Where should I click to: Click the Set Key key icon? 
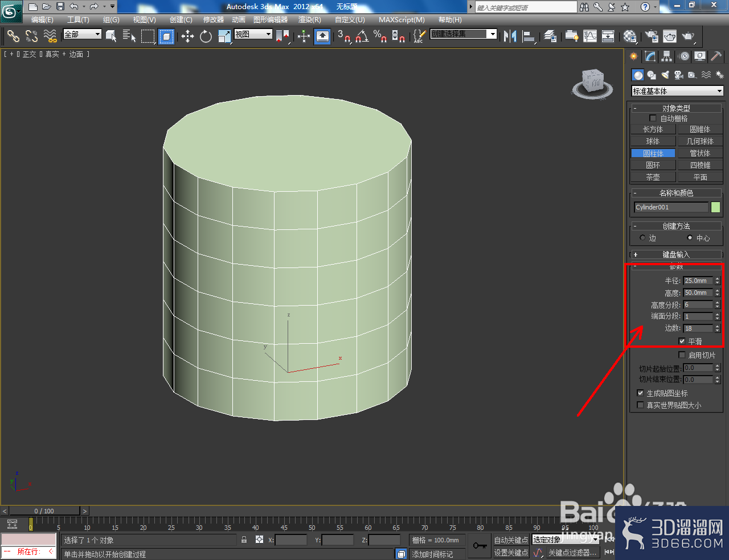[x=480, y=546]
